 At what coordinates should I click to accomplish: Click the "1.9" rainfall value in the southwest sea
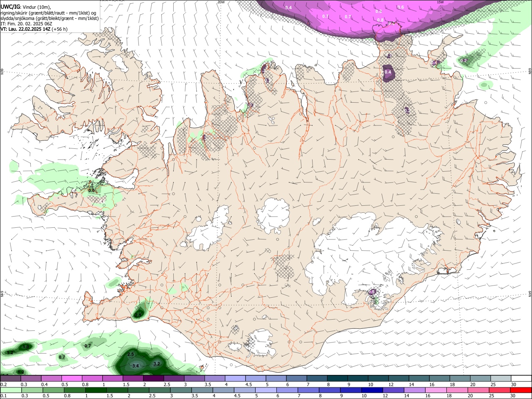(26, 347)
